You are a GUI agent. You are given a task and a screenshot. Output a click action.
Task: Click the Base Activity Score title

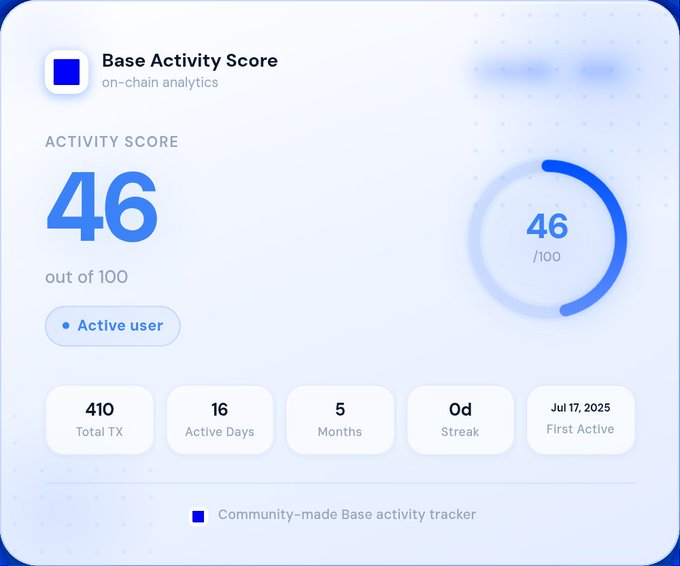(190, 61)
